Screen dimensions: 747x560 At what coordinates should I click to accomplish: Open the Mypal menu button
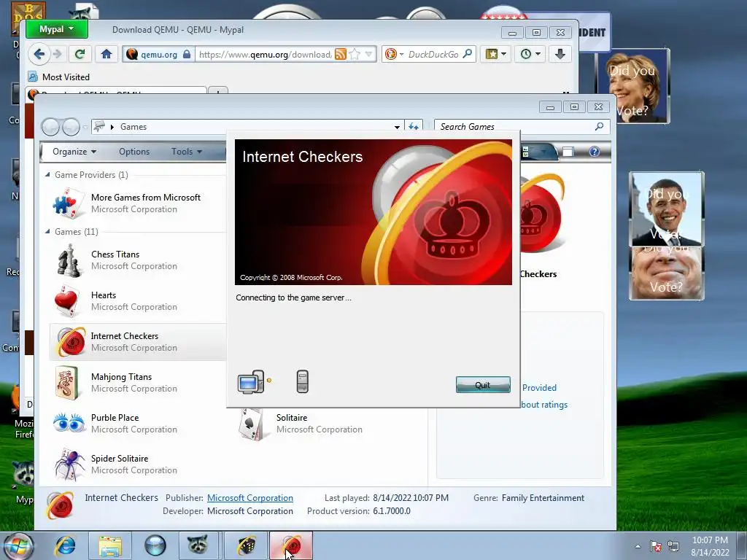point(57,29)
